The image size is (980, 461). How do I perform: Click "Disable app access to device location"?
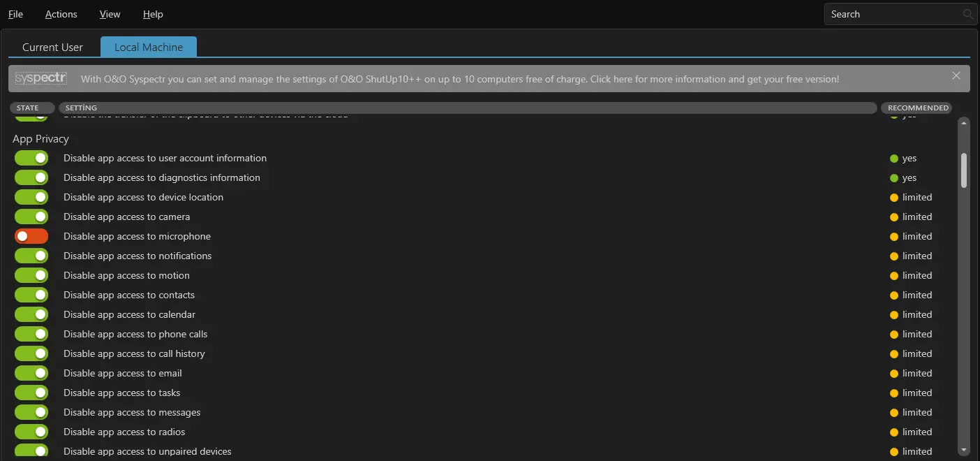click(143, 197)
